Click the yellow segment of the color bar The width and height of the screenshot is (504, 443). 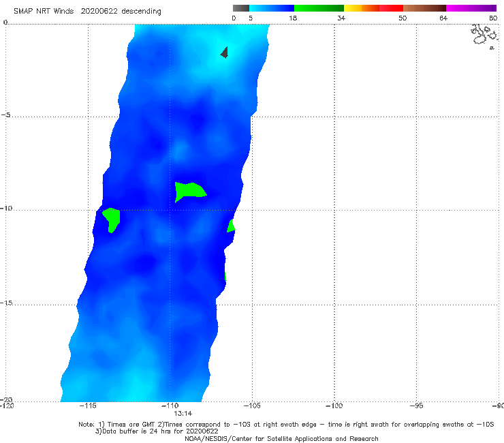pos(353,8)
